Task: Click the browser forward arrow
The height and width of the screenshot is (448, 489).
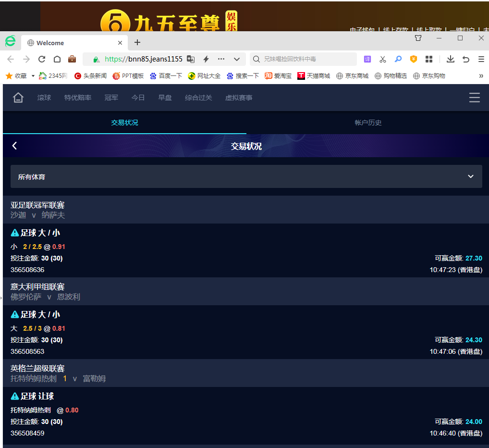Action: 26,59
